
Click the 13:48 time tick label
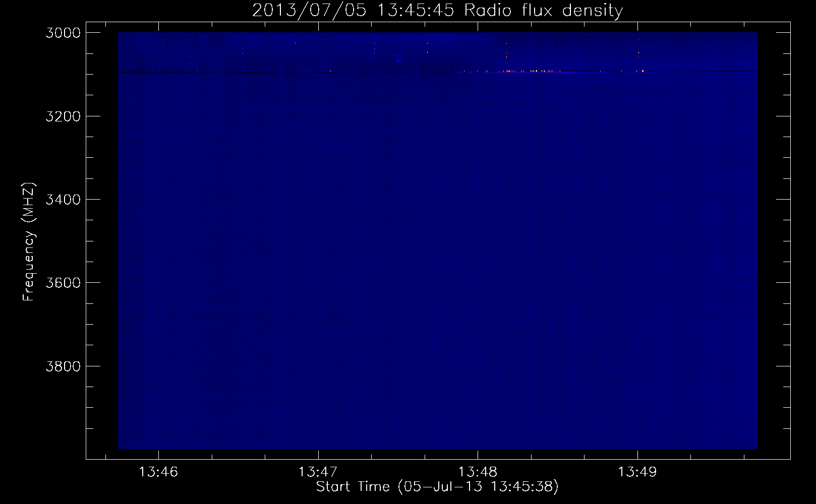pos(478,472)
